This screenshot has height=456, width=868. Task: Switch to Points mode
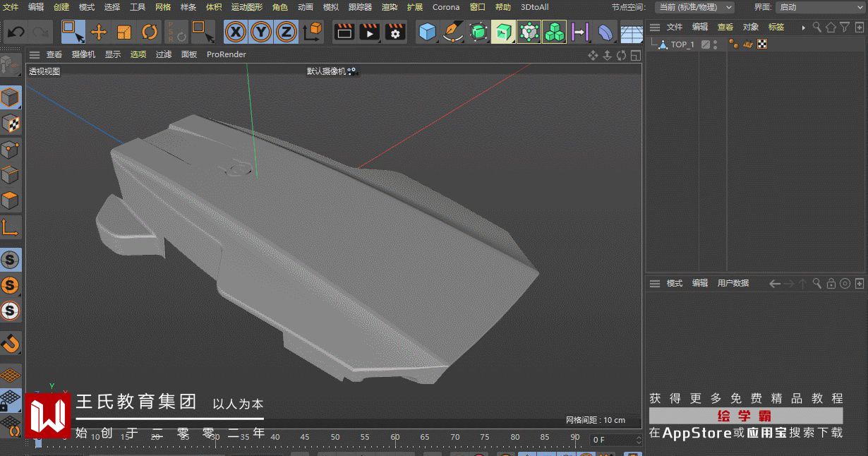10,149
